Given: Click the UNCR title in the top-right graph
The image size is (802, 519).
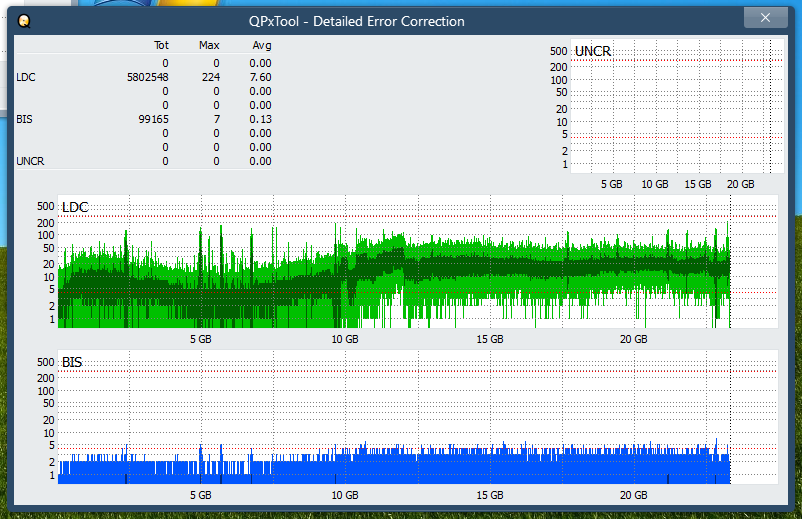Looking at the screenshot, I should coord(593,51).
